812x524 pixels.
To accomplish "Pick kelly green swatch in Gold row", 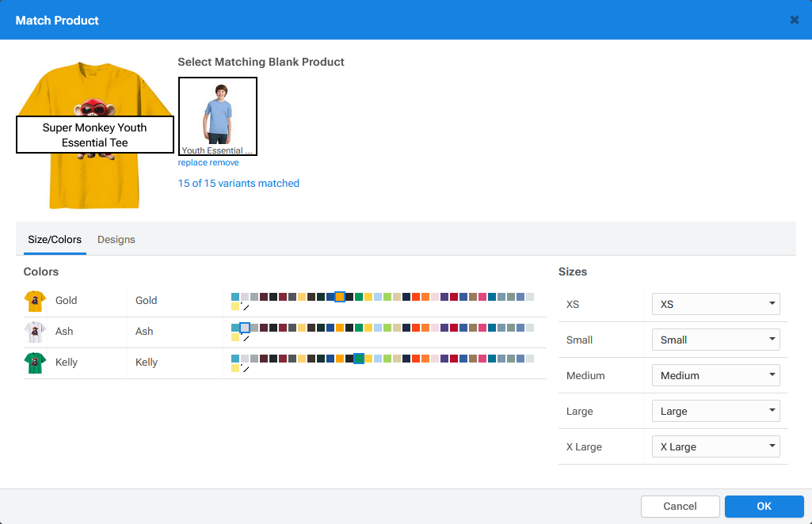I will [359, 297].
